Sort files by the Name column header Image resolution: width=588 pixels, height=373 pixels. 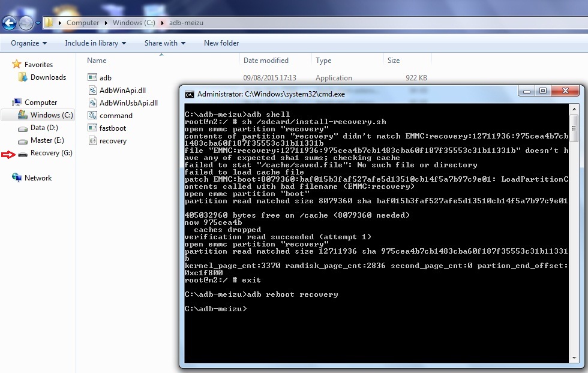pyautogui.click(x=96, y=61)
